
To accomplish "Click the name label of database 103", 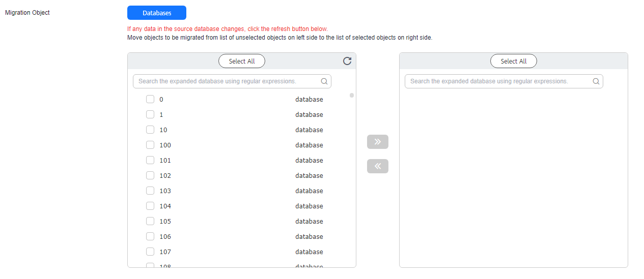I will 165,191.
